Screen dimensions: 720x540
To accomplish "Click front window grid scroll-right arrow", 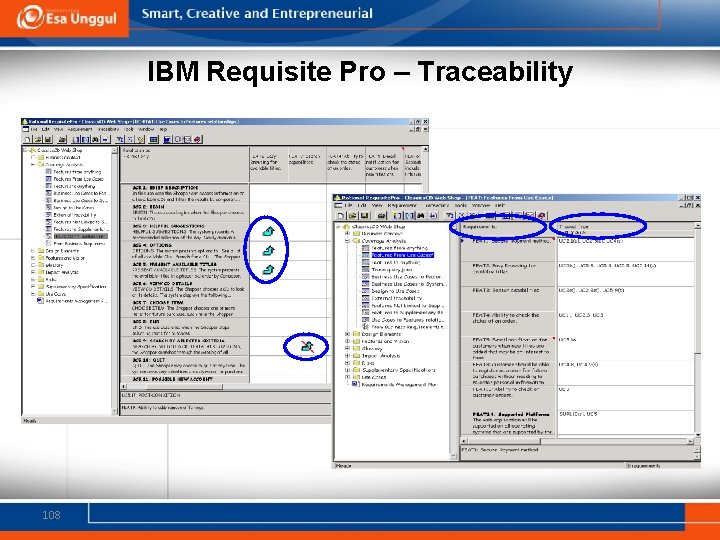I will click(x=690, y=441).
